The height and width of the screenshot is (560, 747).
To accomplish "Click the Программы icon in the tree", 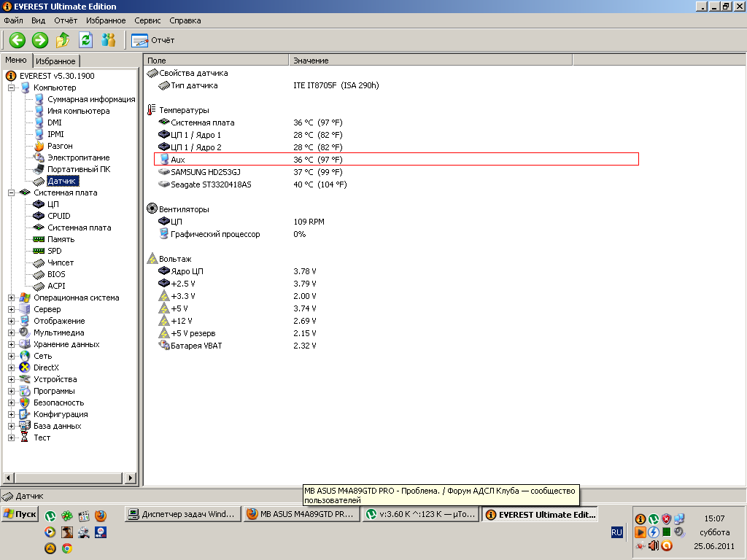I will point(25,391).
